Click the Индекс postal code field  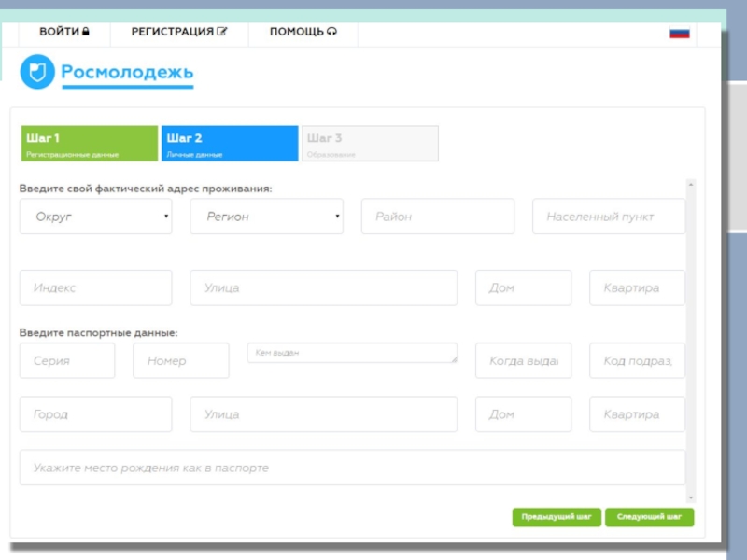tap(95, 288)
